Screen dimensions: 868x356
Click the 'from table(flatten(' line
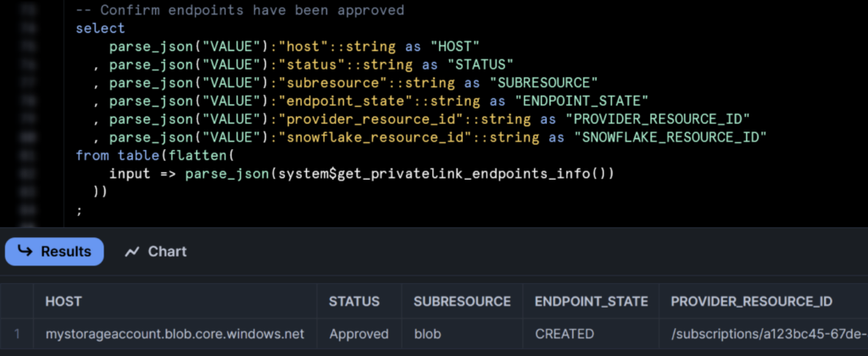156,156
